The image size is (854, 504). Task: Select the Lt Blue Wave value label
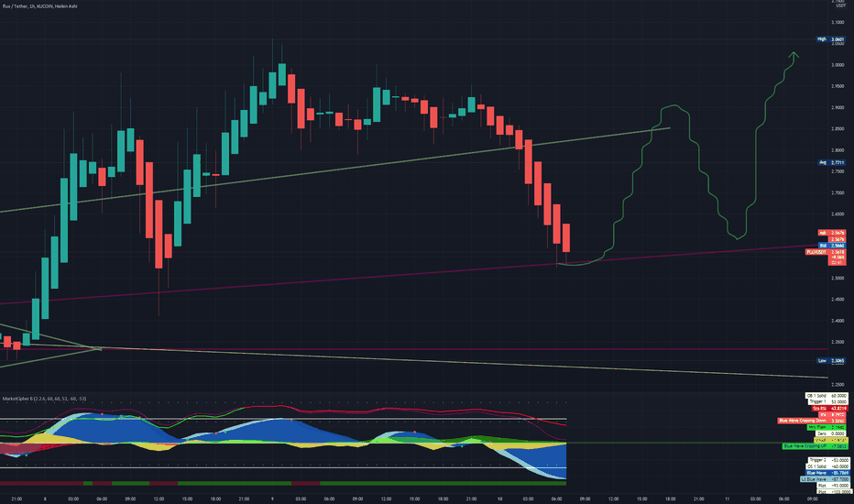(x=825, y=479)
